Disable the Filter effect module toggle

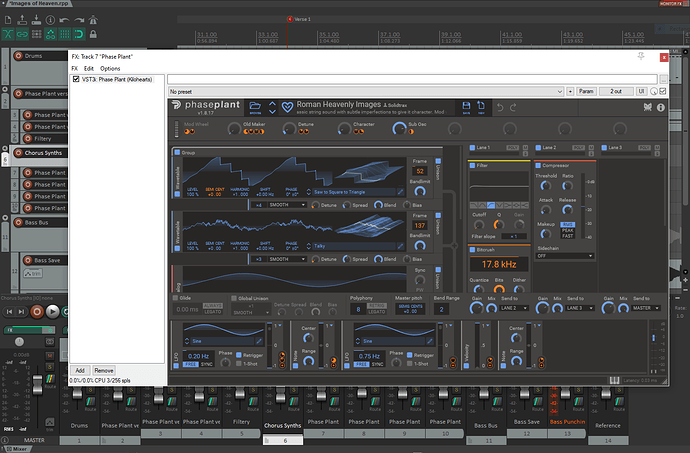pos(473,166)
